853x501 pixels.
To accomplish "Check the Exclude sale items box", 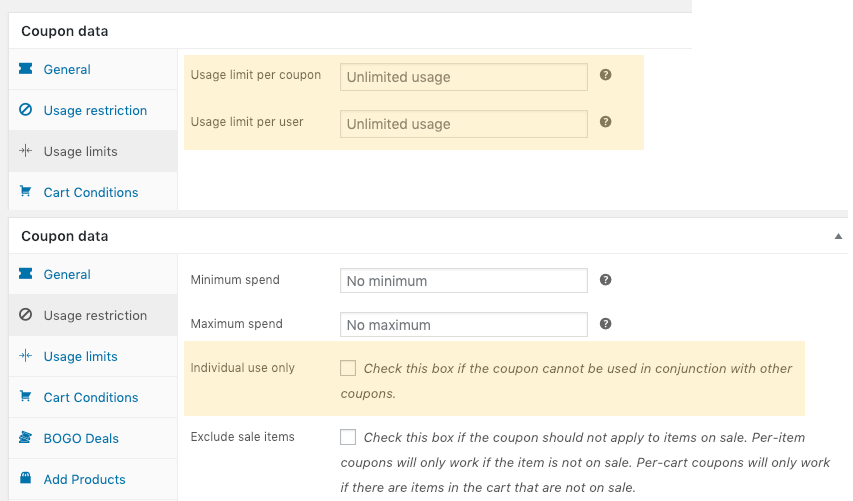I will (348, 437).
